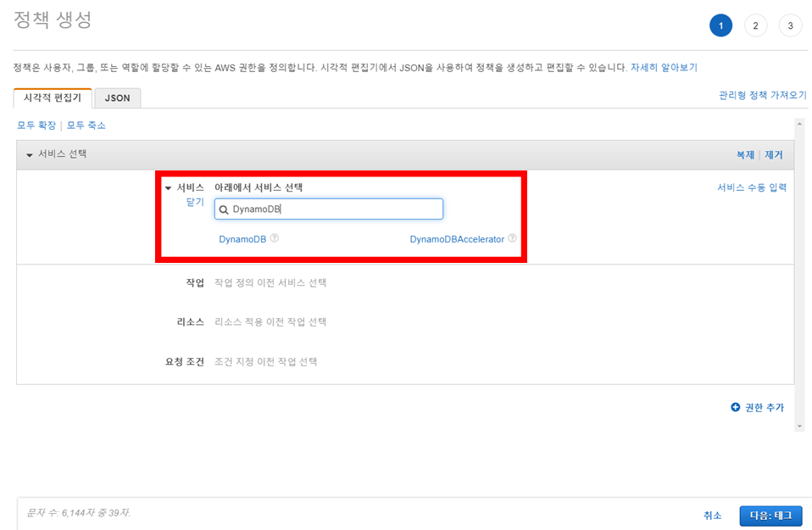Click the 취소 cancel link
812x530 pixels.
[713, 516]
